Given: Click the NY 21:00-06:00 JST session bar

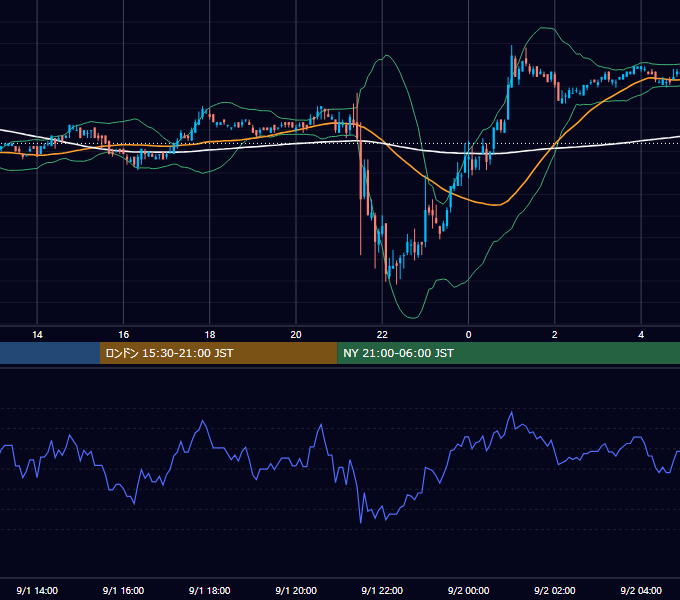Looking at the screenshot, I should point(508,353).
